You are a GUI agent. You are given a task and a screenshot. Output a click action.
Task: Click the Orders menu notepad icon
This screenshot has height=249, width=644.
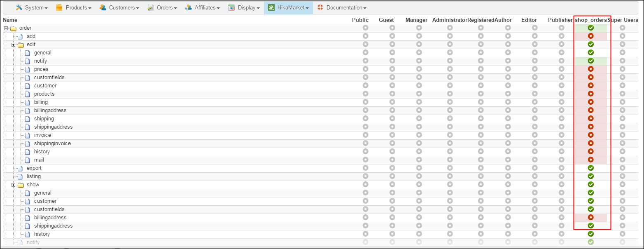pos(151,7)
